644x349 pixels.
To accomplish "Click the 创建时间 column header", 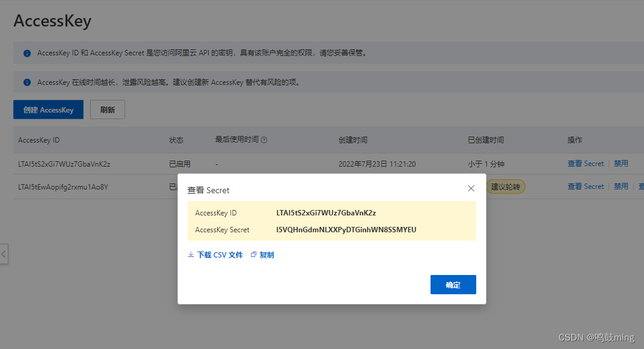I will 353,140.
